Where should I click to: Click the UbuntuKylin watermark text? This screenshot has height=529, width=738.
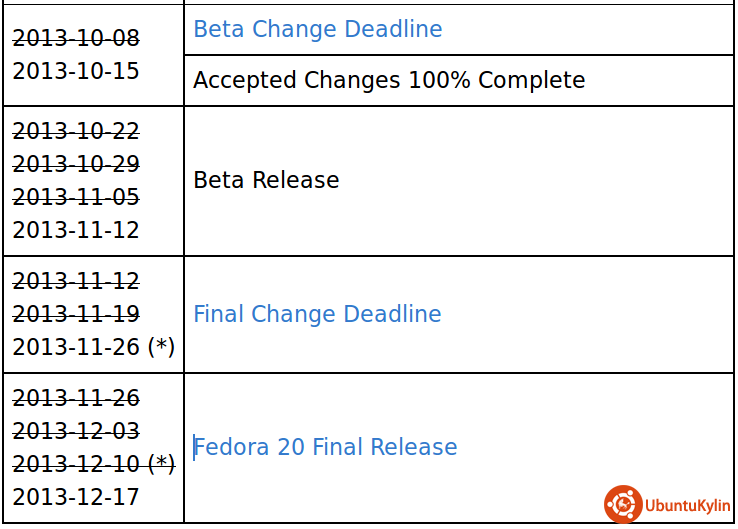(x=688, y=505)
